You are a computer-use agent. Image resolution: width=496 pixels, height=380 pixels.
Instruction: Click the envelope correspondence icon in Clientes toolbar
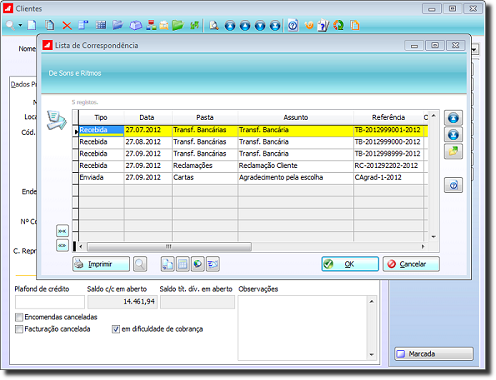click(164, 25)
